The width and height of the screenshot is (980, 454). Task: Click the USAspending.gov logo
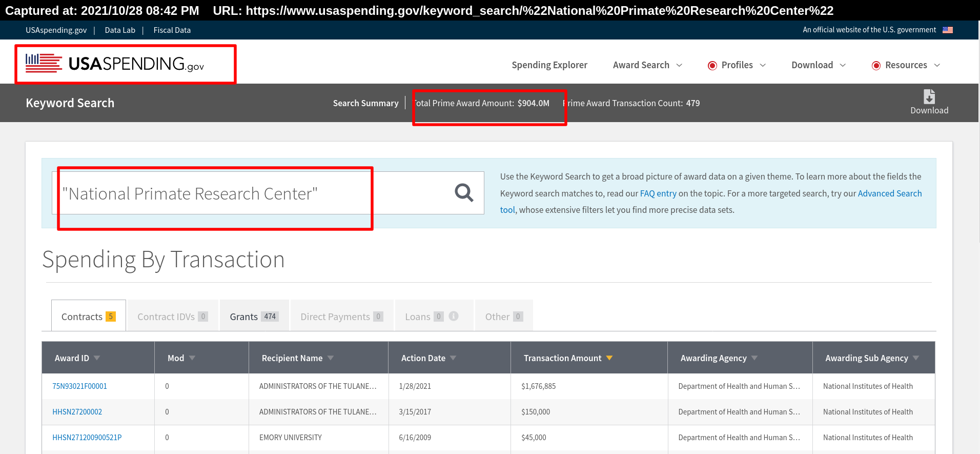point(115,64)
